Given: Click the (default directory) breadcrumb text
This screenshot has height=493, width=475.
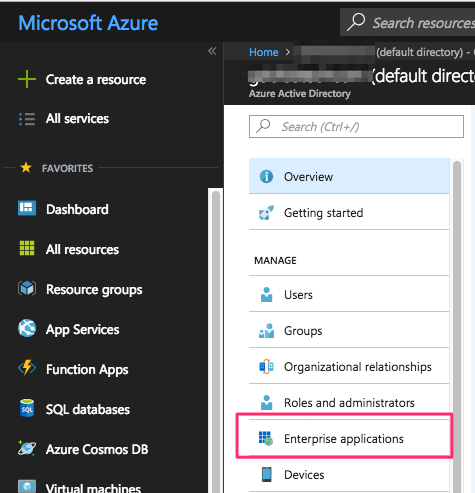Looking at the screenshot, I should [x=420, y=52].
